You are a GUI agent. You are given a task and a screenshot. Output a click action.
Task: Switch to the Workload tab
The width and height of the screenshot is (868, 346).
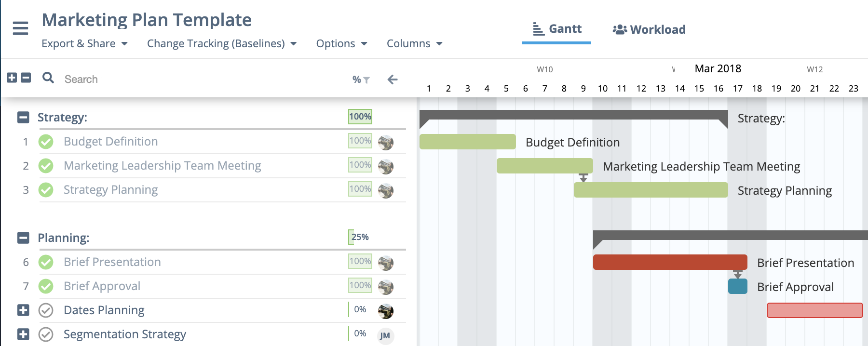click(649, 29)
